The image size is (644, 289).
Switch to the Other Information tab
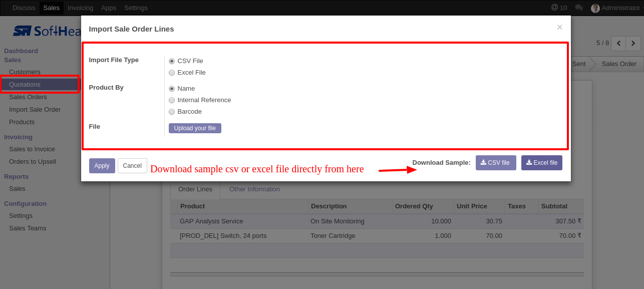click(x=254, y=189)
